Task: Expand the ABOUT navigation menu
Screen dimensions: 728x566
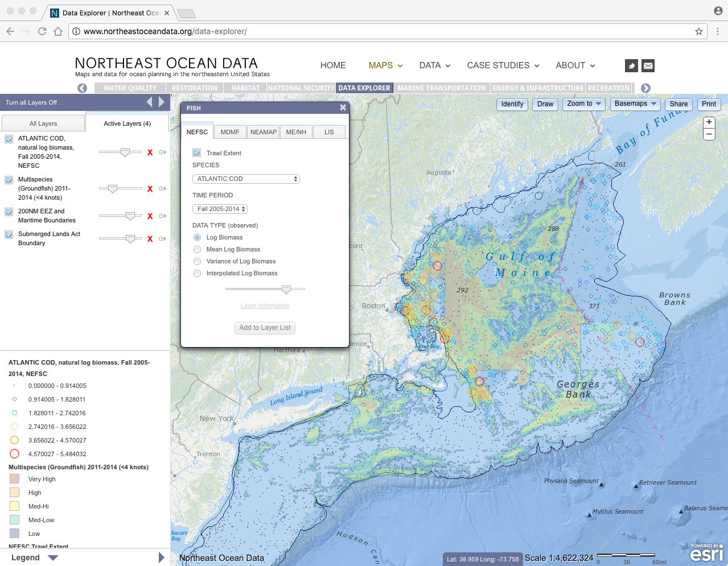Action: pyautogui.click(x=575, y=65)
